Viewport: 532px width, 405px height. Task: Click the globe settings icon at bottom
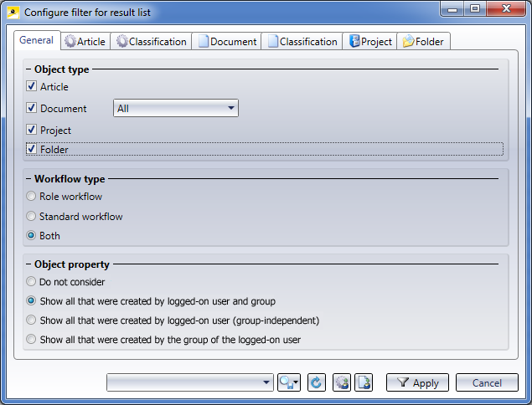341,382
